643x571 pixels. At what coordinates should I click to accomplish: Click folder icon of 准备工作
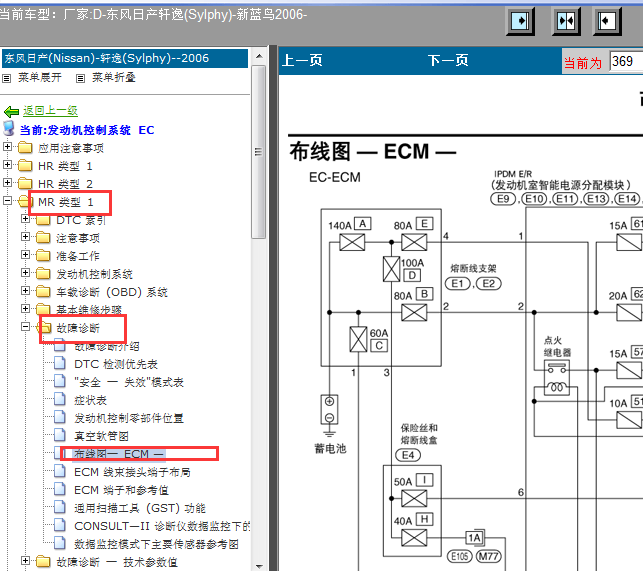tap(43, 255)
